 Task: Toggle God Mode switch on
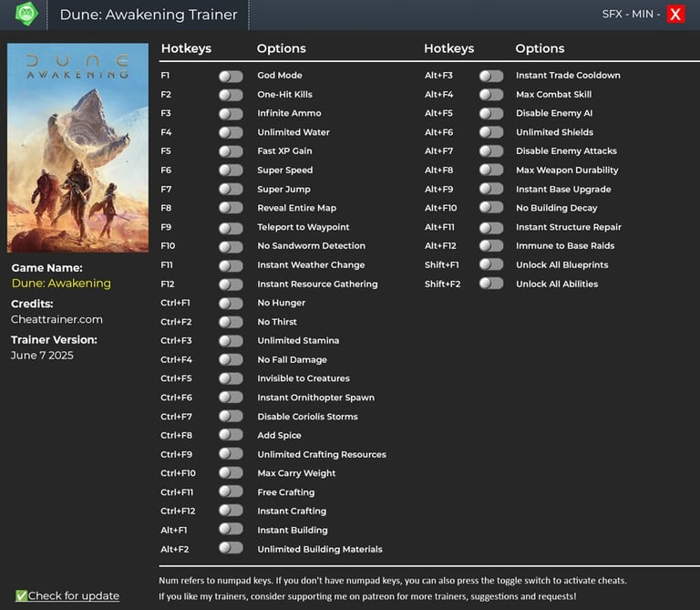231,76
